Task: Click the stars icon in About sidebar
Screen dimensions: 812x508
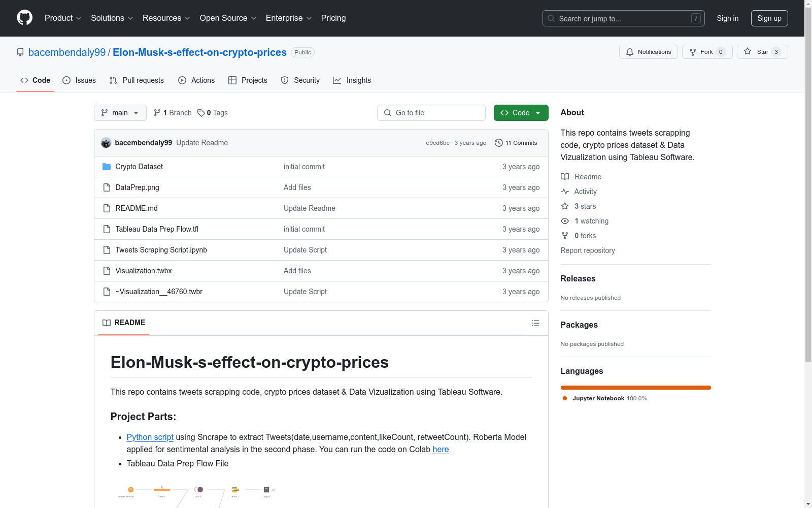Action: [565, 206]
